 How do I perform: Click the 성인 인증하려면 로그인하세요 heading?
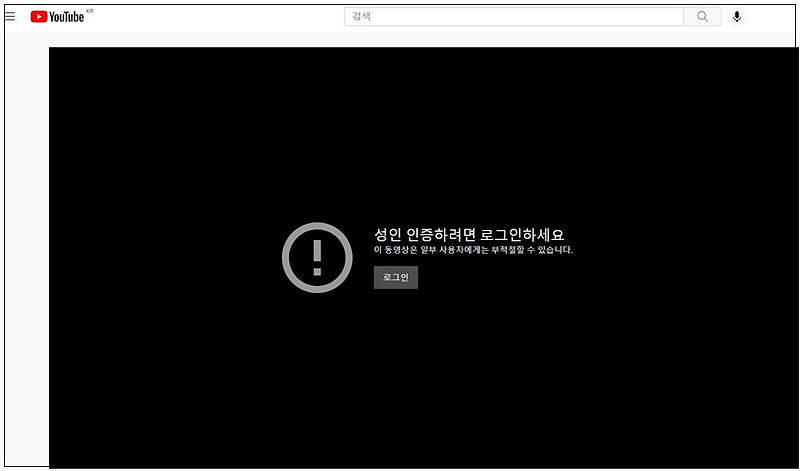[469, 235]
